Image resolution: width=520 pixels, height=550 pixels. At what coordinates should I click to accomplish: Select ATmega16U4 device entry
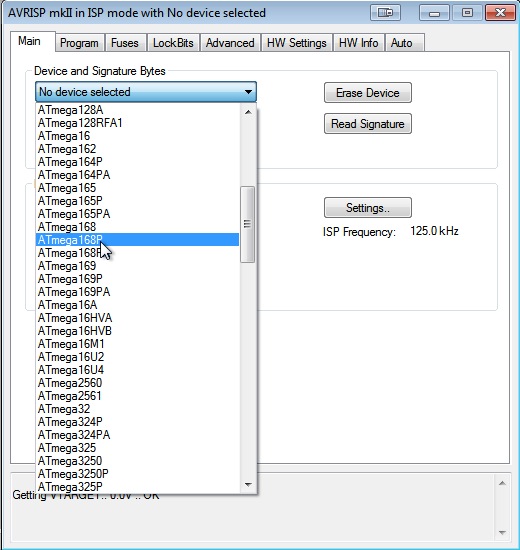[137, 370]
